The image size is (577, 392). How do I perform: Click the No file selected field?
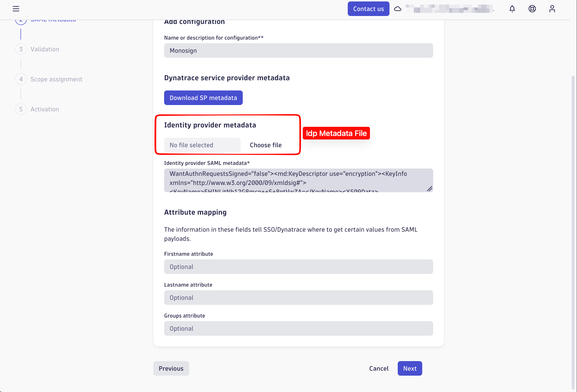(x=202, y=145)
